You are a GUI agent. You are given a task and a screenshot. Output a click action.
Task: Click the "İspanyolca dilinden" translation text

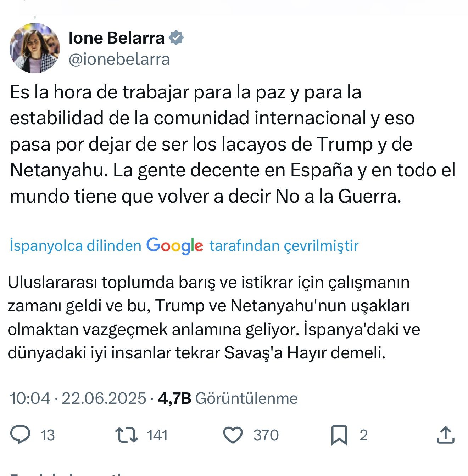click(x=76, y=246)
